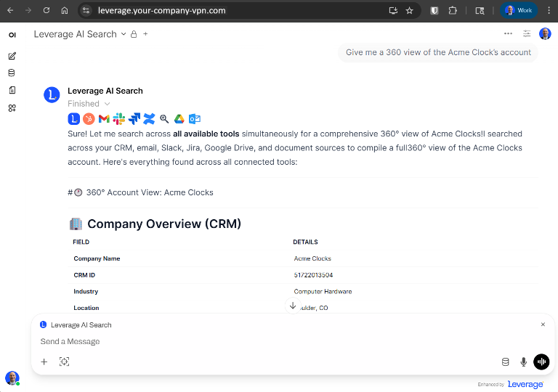The image size is (558, 392).
Task: Start voice dictation with microphone icon
Action: pos(523,362)
